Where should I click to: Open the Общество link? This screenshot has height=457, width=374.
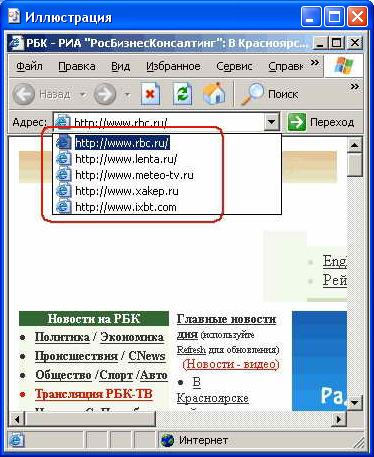tap(63, 375)
